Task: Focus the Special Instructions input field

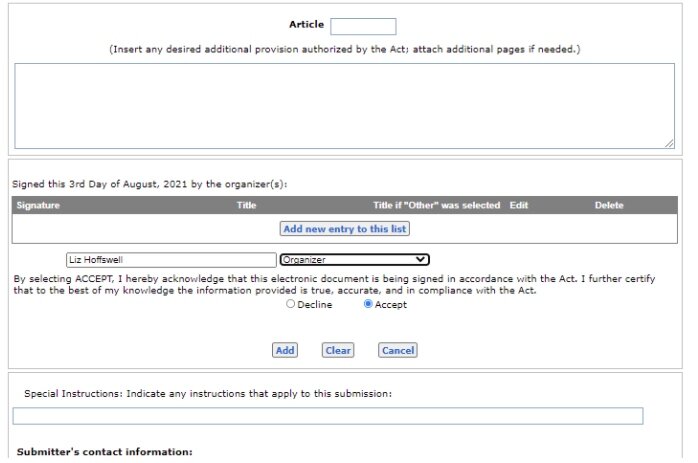Action: (x=327, y=416)
